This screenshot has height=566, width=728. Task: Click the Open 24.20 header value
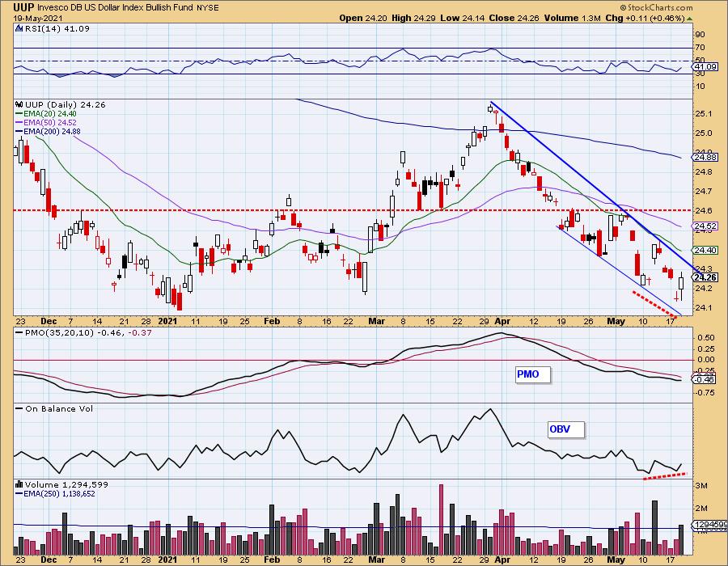coord(364,18)
